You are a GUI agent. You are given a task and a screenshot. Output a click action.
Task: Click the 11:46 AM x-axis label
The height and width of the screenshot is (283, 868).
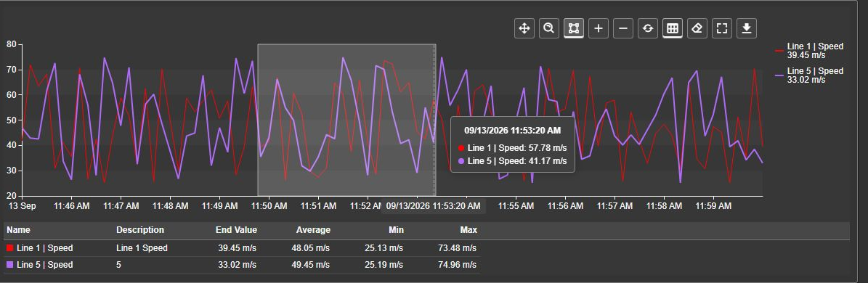tap(71, 206)
